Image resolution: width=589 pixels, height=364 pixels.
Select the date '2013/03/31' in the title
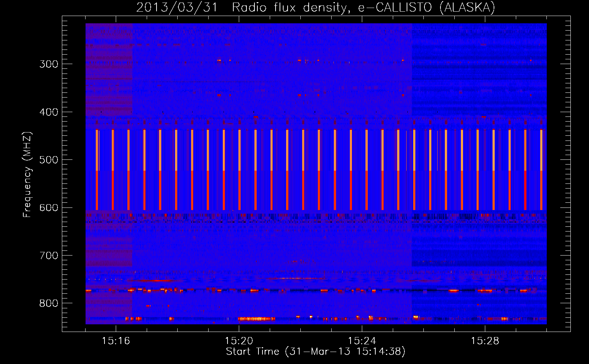point(177,7)
